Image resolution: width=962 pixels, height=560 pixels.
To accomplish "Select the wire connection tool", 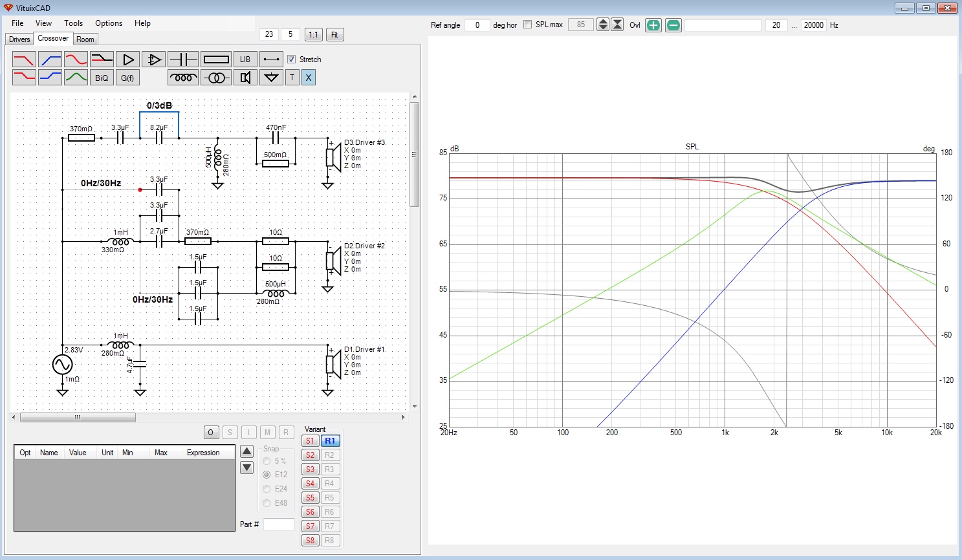I will pos(271,59).
